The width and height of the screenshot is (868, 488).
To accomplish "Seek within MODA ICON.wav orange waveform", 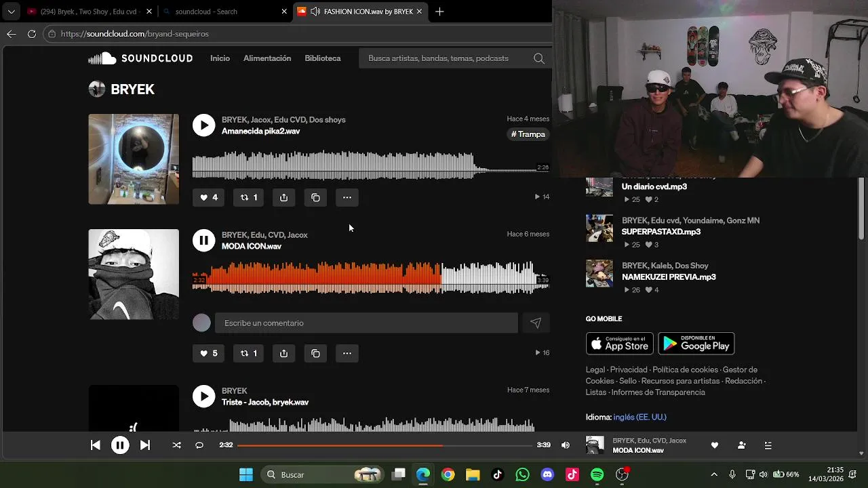I will pos(317,277).
